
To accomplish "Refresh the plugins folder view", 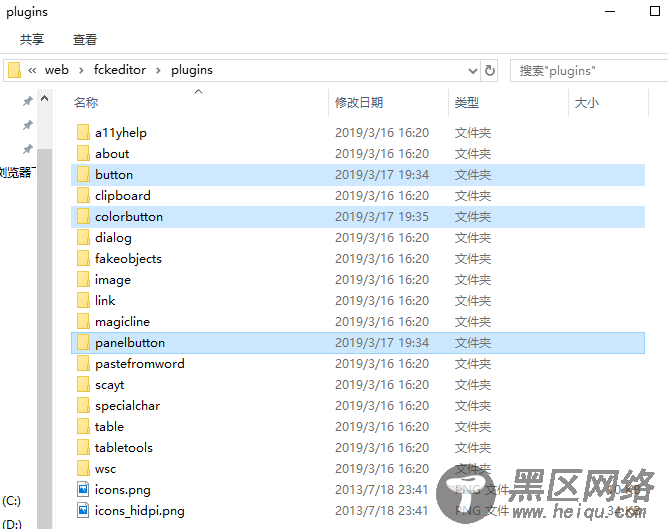I will pos(489,70).
